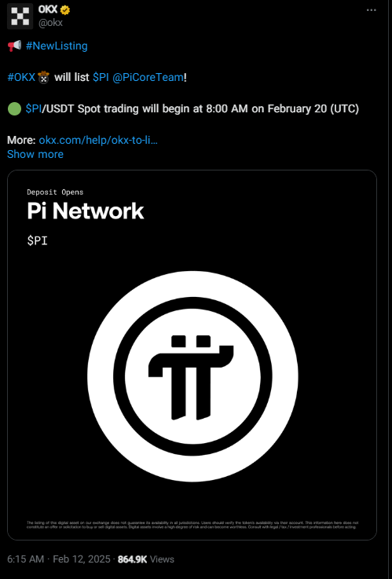392x579 pixels.
Task: Click the gold verified badge next to OKX
Action: (65, 10)
